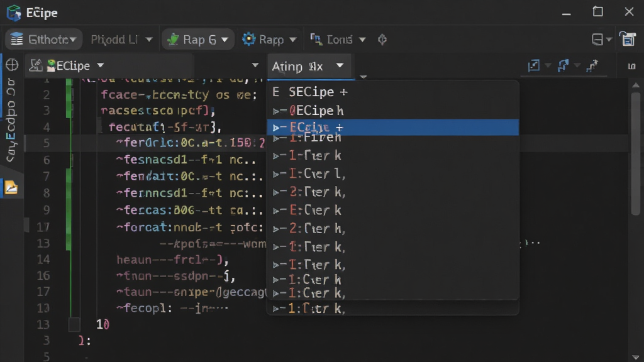The image size is (644, 362).
Task: Expand the @ECipe h list entry
Action: tap(277, 111)
